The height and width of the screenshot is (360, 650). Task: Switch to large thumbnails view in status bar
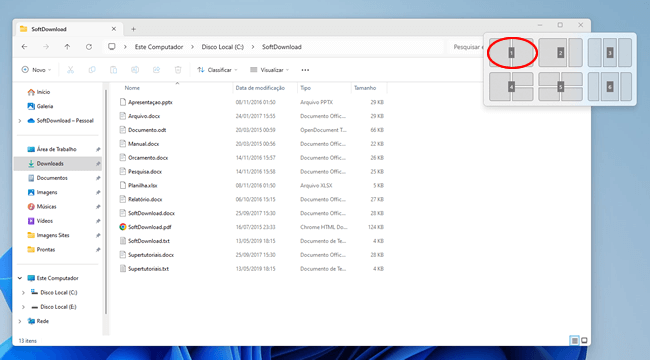click(x=584, y=341)
